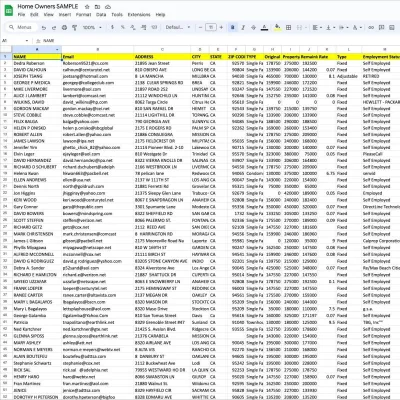Open the Edit menu

click(34, 15)
